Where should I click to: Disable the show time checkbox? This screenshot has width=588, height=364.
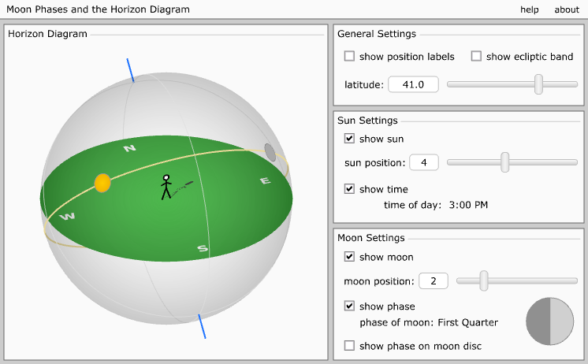[349, 189]
